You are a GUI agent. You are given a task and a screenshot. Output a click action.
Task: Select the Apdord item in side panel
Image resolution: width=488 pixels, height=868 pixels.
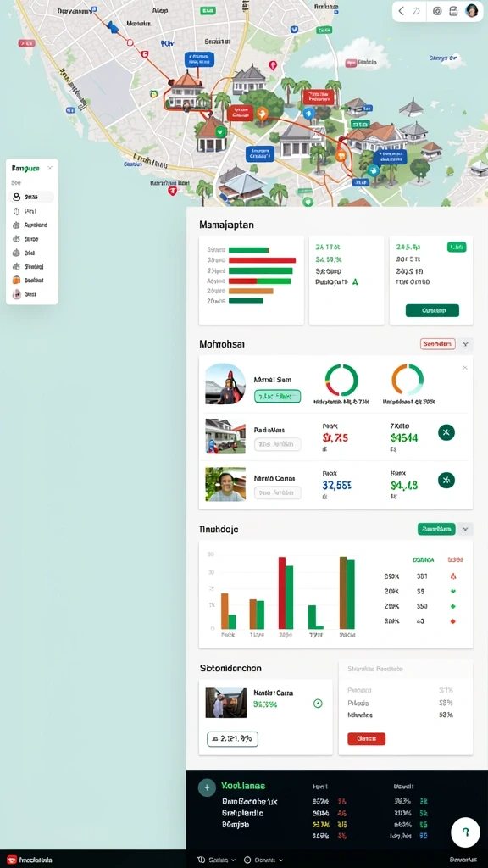pos(32,225)
